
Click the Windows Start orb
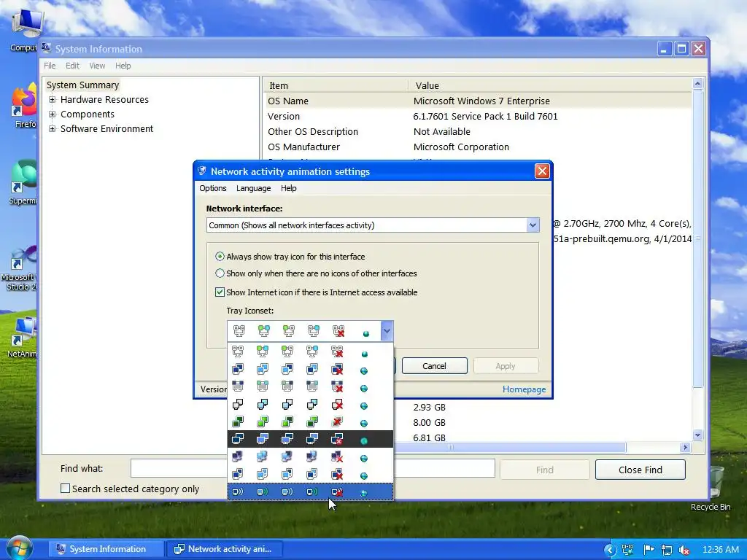pos(19,548)
